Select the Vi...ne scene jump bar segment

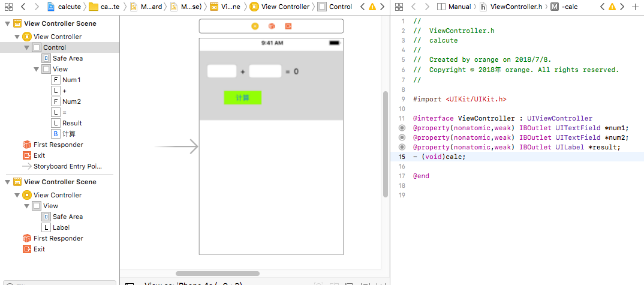[225, 7]
